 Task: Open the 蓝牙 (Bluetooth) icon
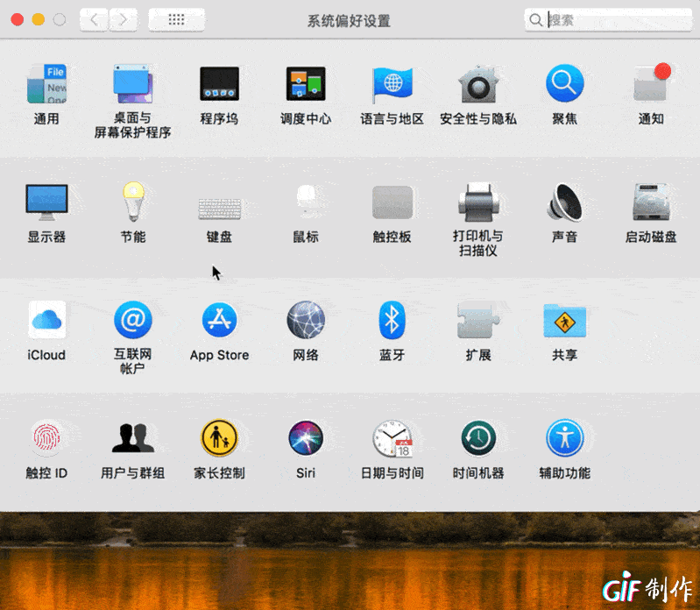(392, 320)
